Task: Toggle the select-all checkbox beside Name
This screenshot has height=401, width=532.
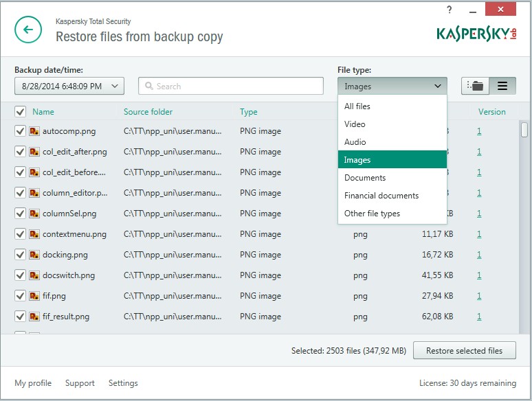Action: pyautogui.click(x=21, y=111)
